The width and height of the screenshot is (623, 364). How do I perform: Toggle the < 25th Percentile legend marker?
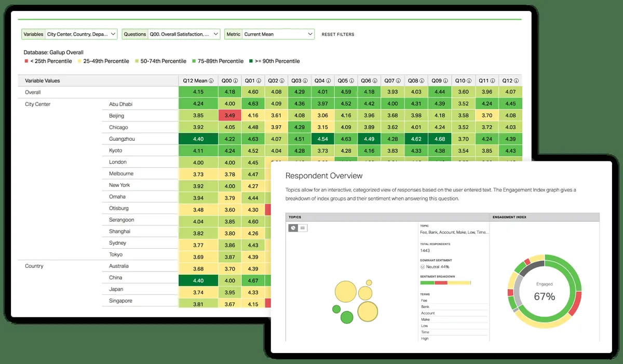25,61
